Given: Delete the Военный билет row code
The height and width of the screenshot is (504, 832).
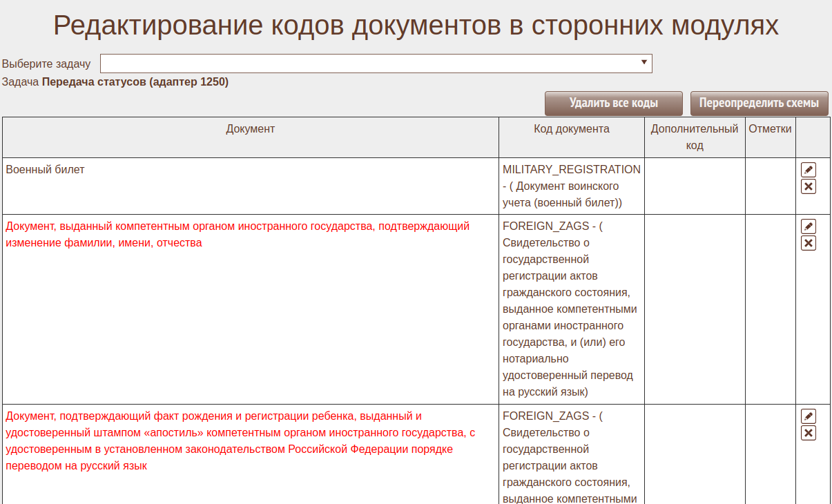Looking at the screenshot, I should 808,186.
